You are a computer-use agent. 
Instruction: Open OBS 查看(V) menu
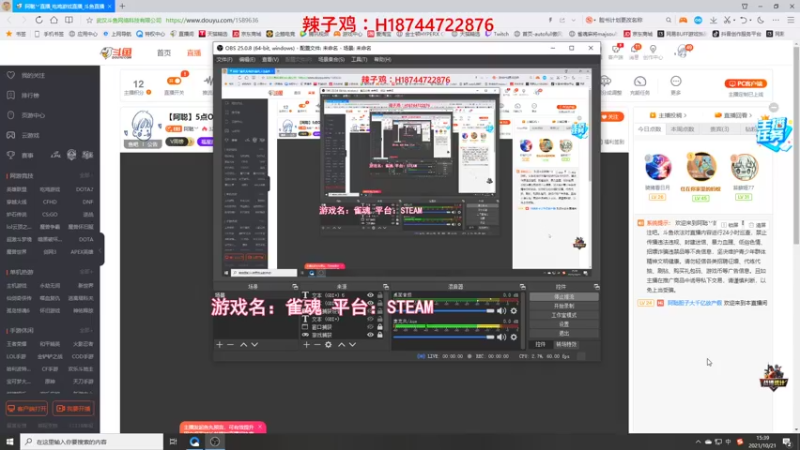pyautogui.click(x=270, y=60)
